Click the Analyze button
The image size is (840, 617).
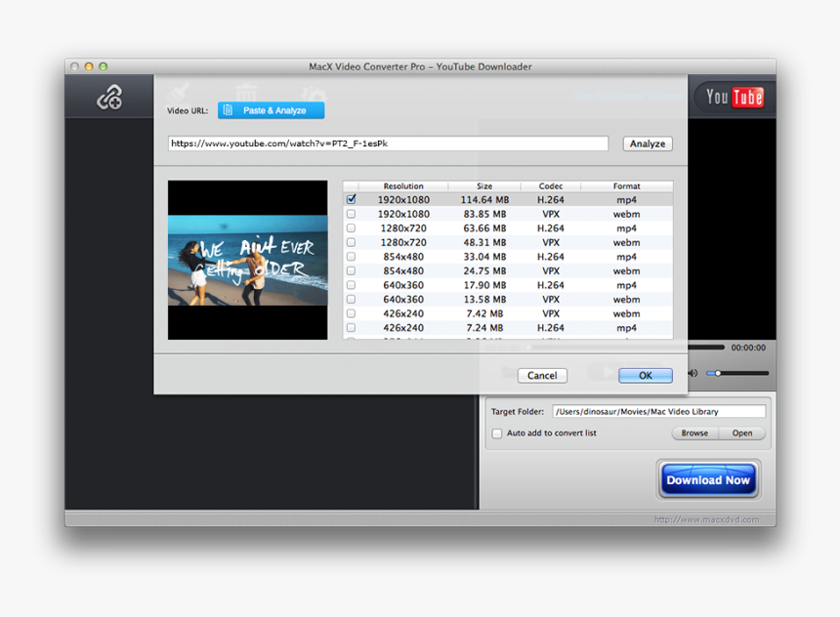tap(648, 144)
